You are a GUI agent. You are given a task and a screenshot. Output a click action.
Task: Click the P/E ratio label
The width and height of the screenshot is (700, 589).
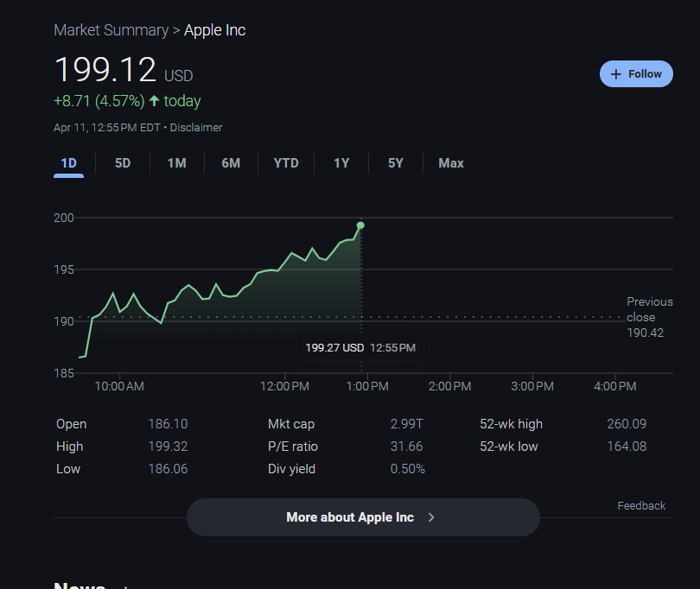click(x=293, y=446)
